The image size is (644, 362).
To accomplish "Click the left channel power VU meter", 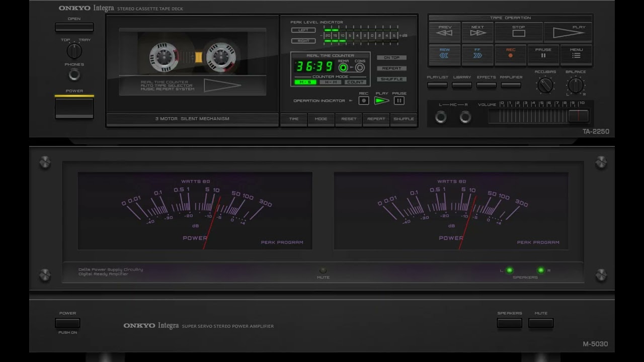I will pyautogui.click(x=195, y=211).
